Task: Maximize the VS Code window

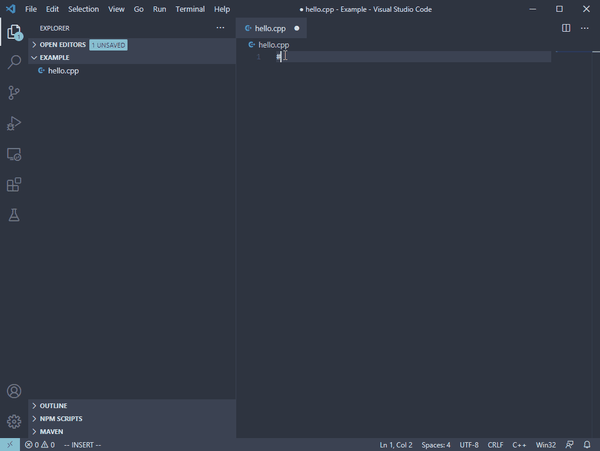Action: coord(559,9)
